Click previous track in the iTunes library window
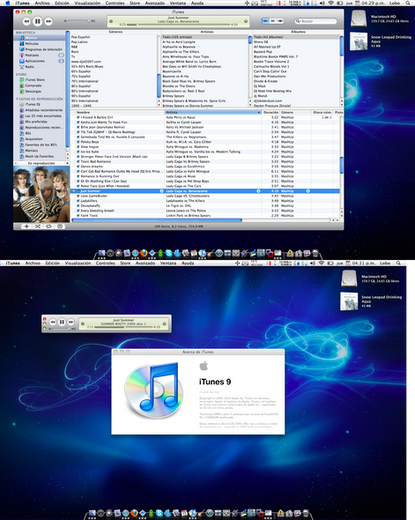Image resolution: width=415 pixels, height=520 pixels. click(27, 21)
